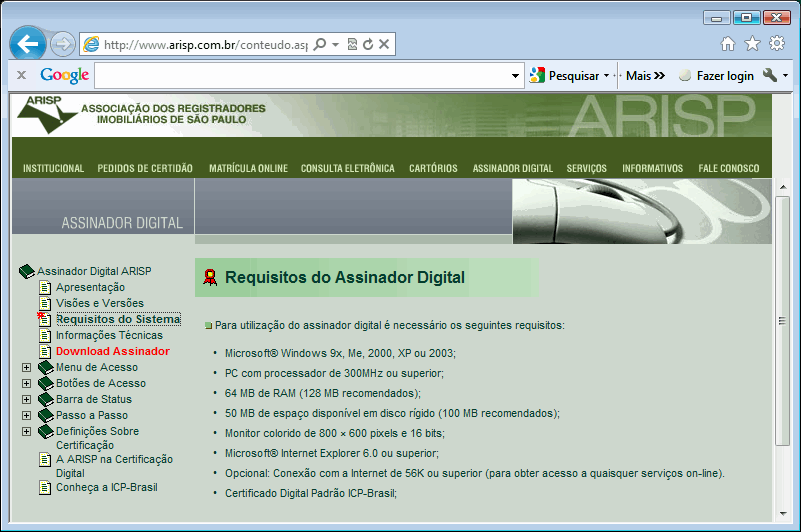Screen dimensions: 801x532
Task: Click the browser forward arrow button
Action: [63, 44]
